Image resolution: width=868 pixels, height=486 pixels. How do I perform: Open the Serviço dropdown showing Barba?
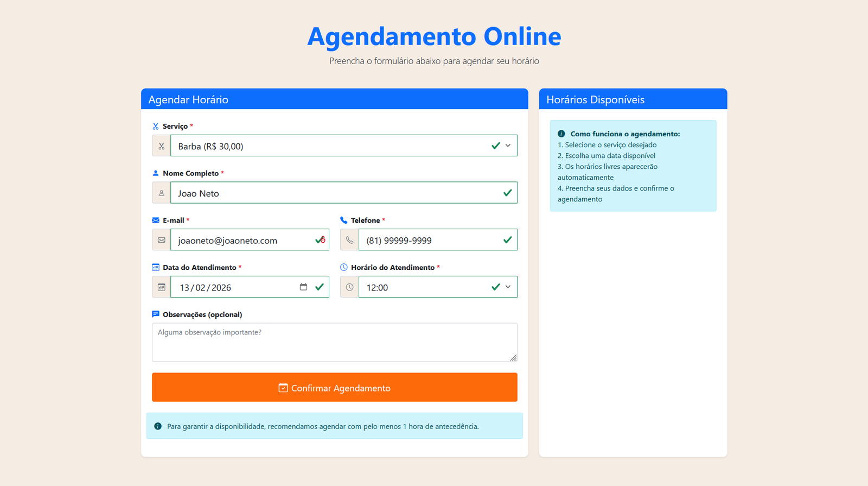click(344, 146)
